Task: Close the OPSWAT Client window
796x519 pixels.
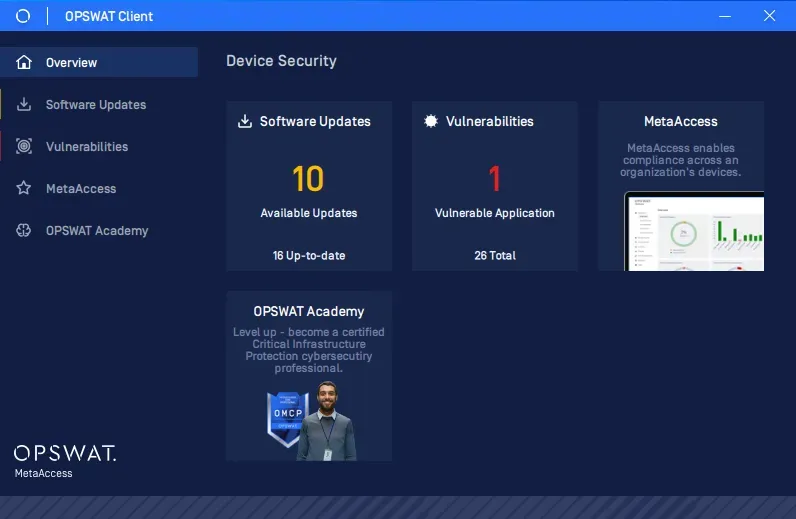Action: (770, 16)
